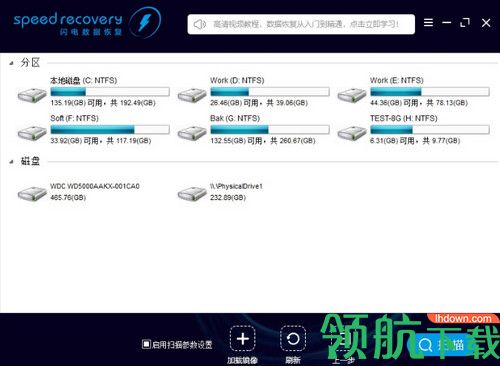Click the Work D: drive usage bar
The image size is (500, 366).
click(x=270, y=91)
